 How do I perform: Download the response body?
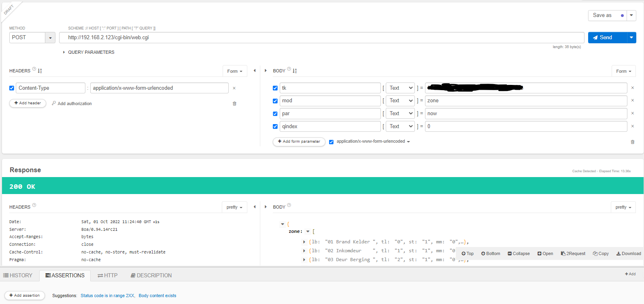629,253
